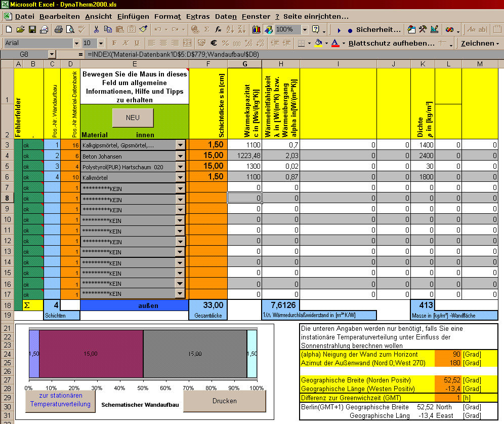Open the Datei menu
504x424 pixels.
pos(25,16)
